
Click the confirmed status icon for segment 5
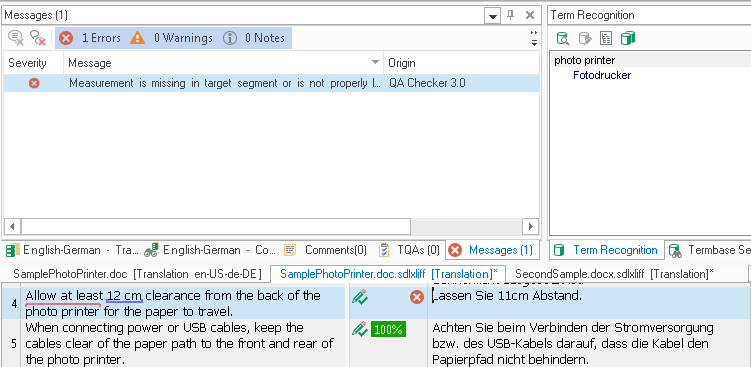pyautogui.click(x=360, y=329)
